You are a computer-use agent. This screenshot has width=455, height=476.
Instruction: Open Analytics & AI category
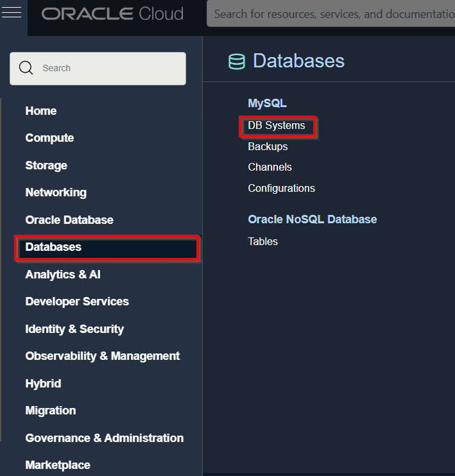point(63,275)
